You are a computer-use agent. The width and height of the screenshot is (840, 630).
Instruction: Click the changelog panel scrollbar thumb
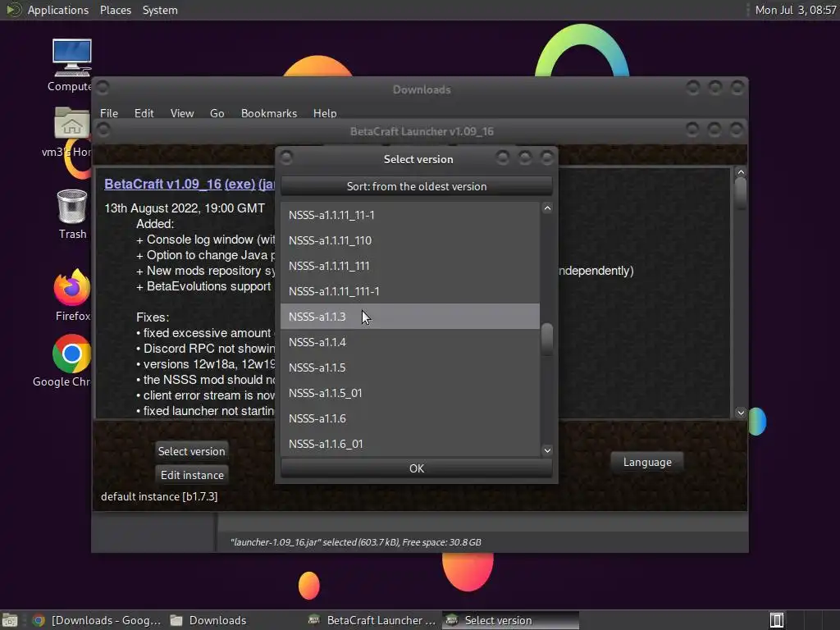741,194
